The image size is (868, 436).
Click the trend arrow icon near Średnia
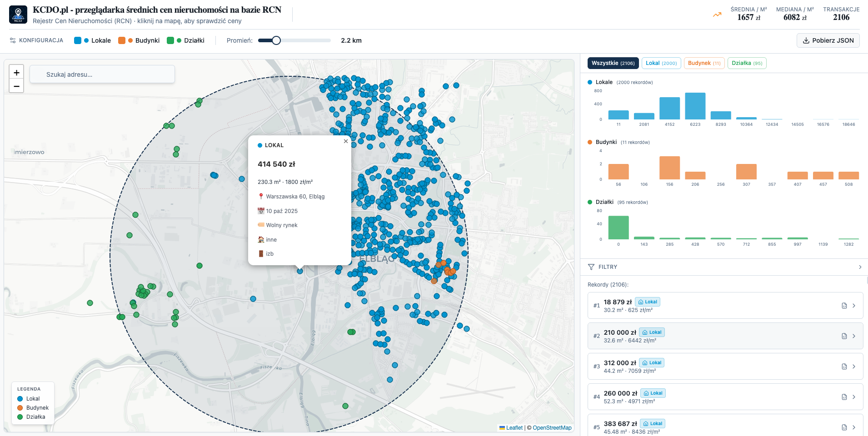click(x=717, y=15)
